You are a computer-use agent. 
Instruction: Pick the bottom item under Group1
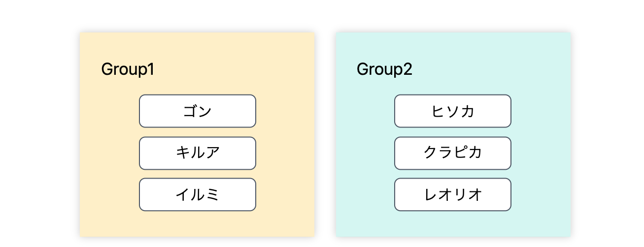coord(197,195)
